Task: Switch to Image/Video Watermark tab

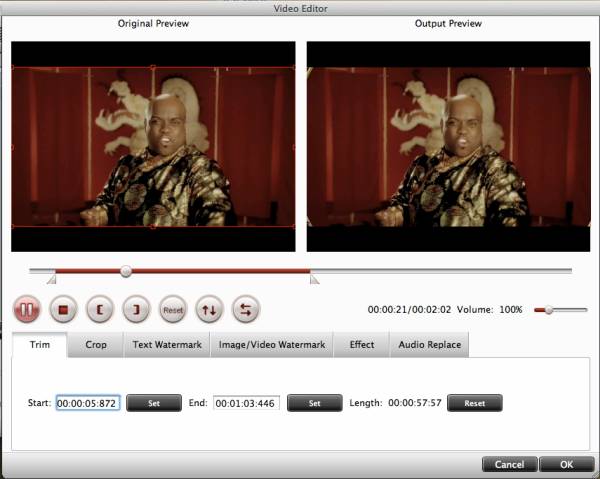Action: (x=272, y=345)
